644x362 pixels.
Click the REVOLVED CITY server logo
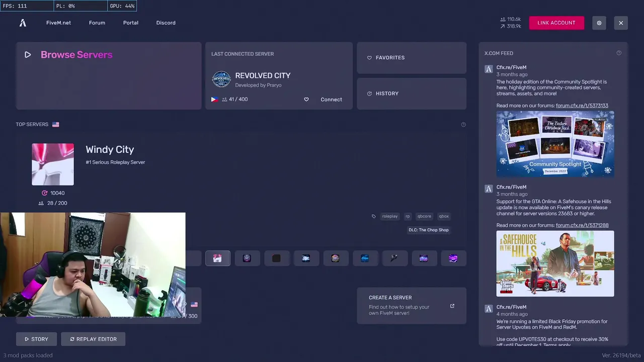[221, 79]
